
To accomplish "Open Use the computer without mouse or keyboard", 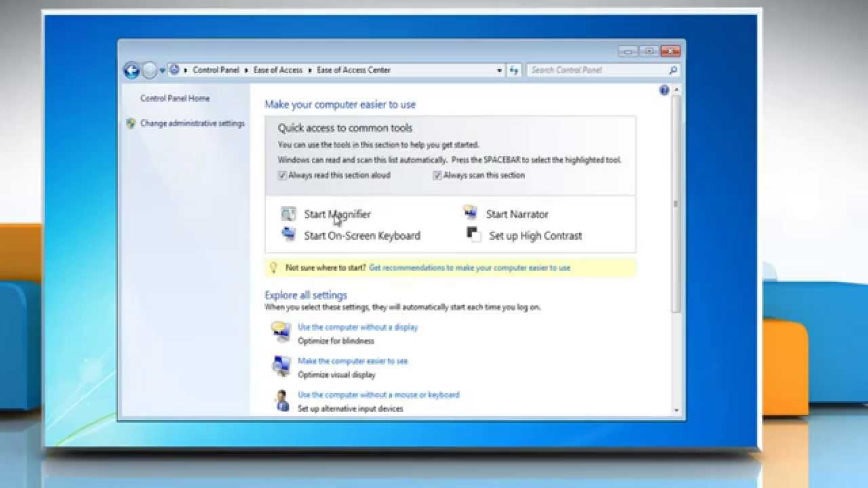I will click(378, 394).
